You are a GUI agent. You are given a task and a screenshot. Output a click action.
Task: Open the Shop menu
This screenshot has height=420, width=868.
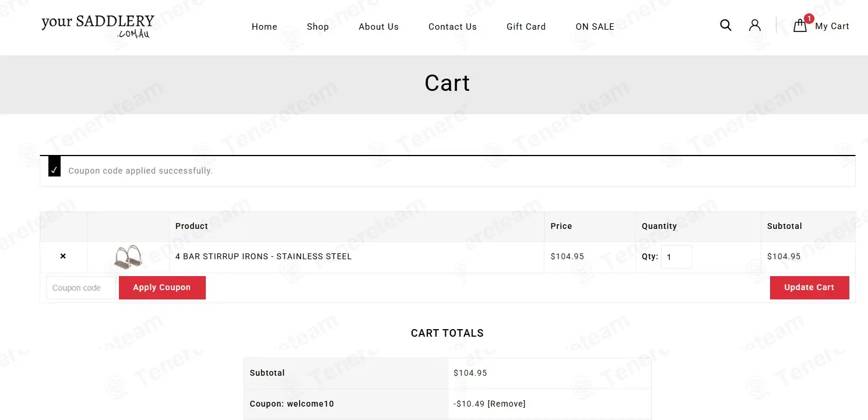(318, 27)
